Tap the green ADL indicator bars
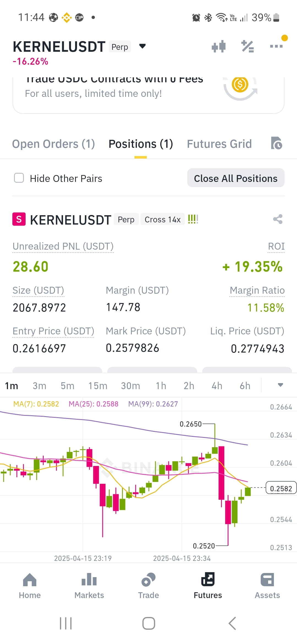The height and width of the screenshot is (644, 297). 193,219
